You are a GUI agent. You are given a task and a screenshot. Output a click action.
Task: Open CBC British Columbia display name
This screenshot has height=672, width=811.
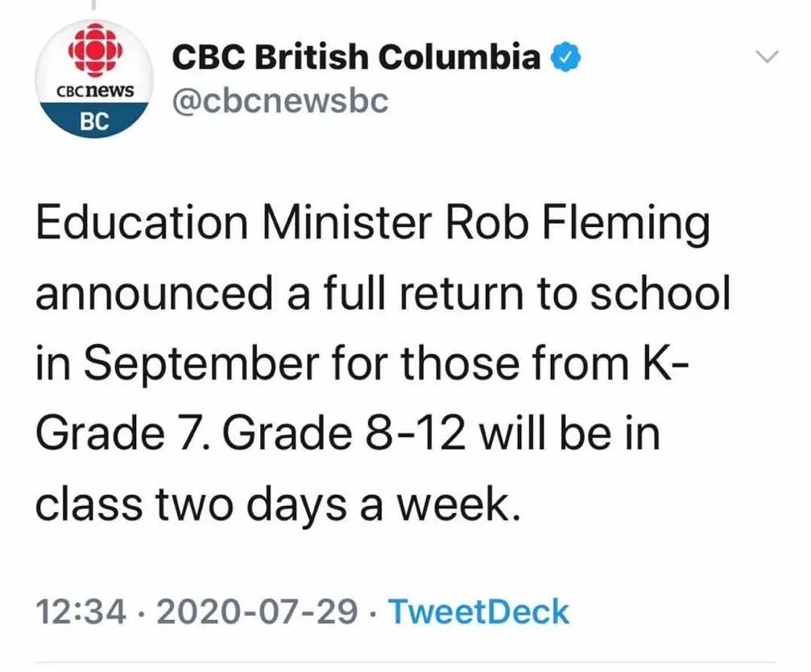click(356, 56)
